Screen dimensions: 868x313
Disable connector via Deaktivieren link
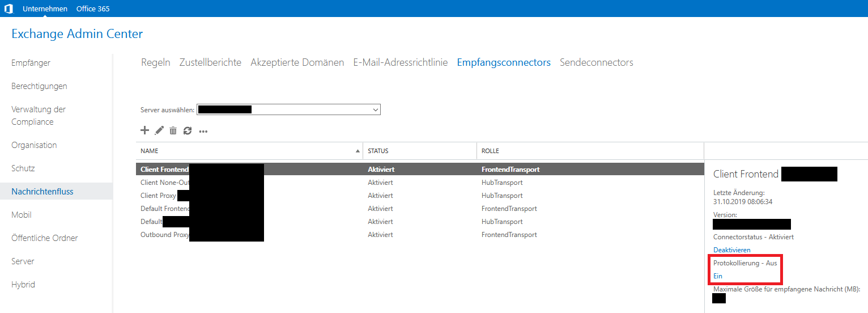click(x=731, y=250)
